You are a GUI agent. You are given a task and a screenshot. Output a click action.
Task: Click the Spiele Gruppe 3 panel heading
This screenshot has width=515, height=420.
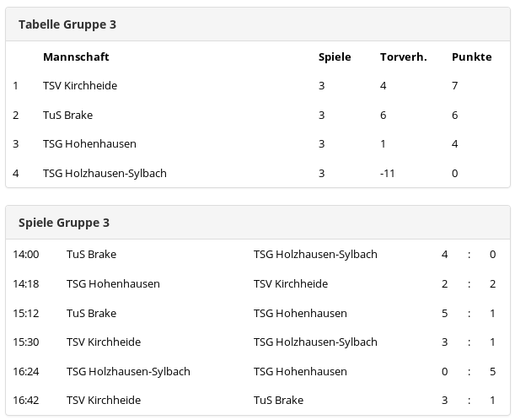click(x=64, y=223)
